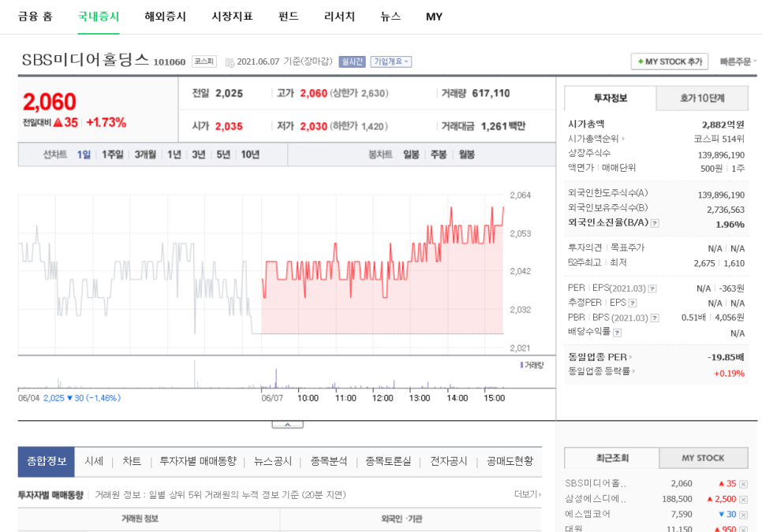Viewport: 762px width, 532px height.
Task: Click the 실시간 real-time badge
Action: click(x=352, y=61)
